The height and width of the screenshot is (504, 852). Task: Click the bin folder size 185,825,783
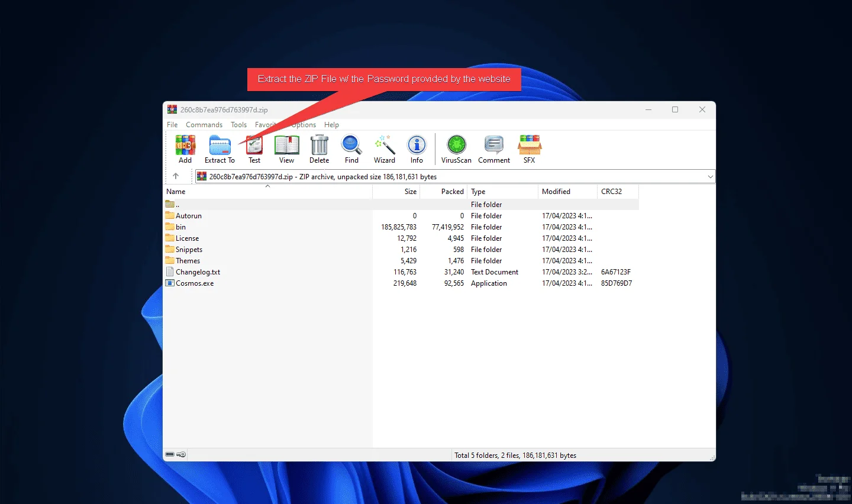point(399,227)
